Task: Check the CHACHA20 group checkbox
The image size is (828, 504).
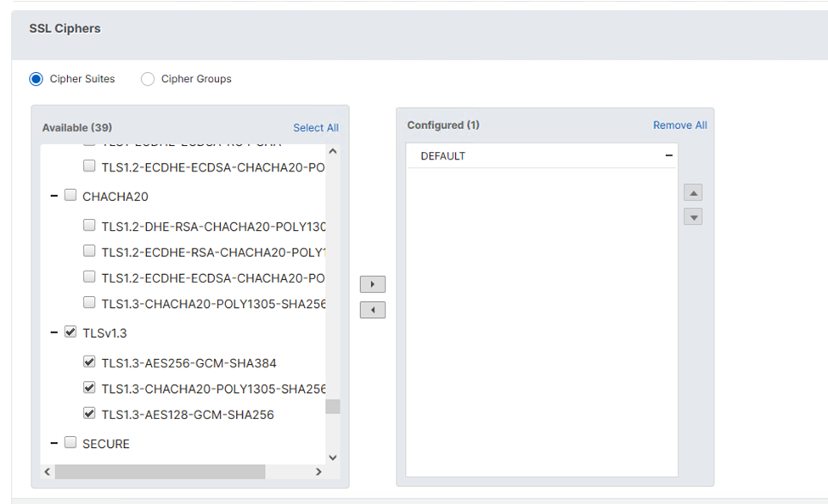Action: point(70,196)
